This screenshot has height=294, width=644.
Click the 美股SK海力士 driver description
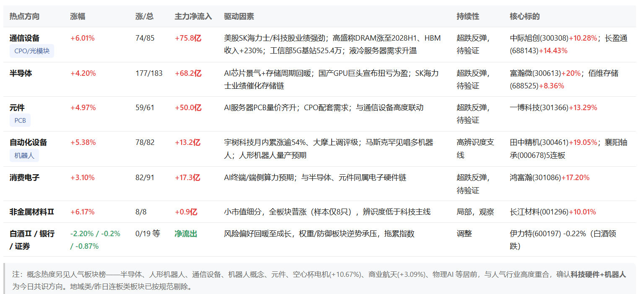[x=332, y=44]
